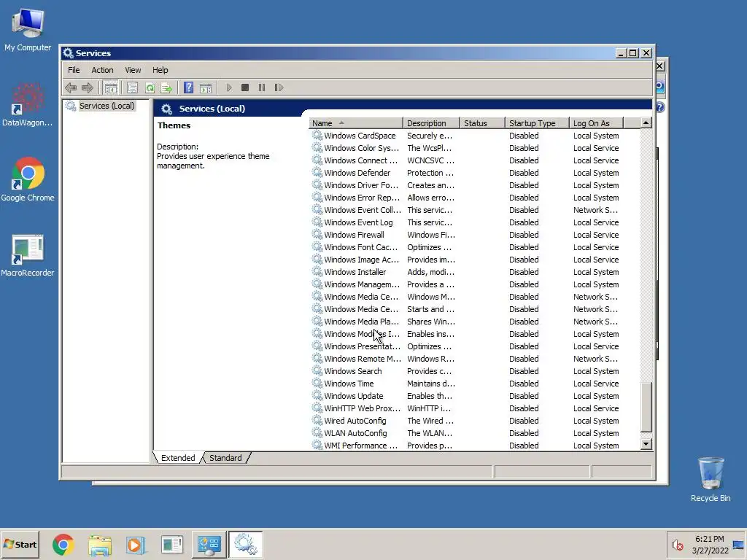Click the network tray icon
Viewport: 747px width, 560px height.
point(738,545)
